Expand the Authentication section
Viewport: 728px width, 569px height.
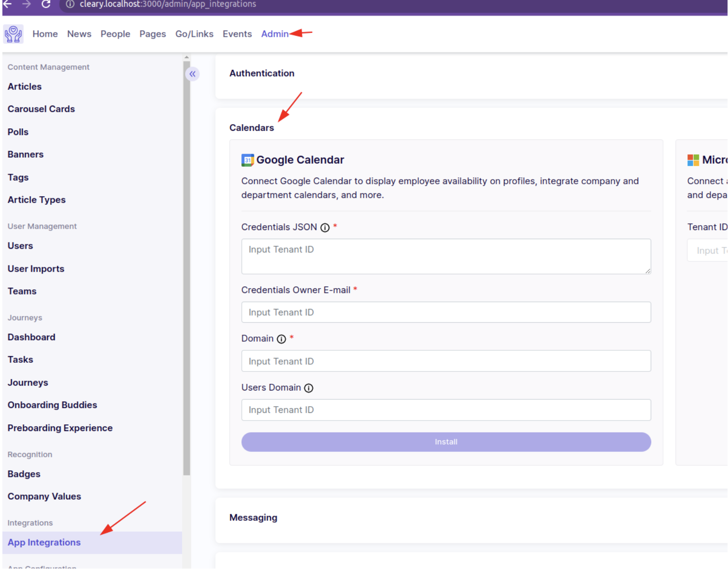(x=262, y=73)
